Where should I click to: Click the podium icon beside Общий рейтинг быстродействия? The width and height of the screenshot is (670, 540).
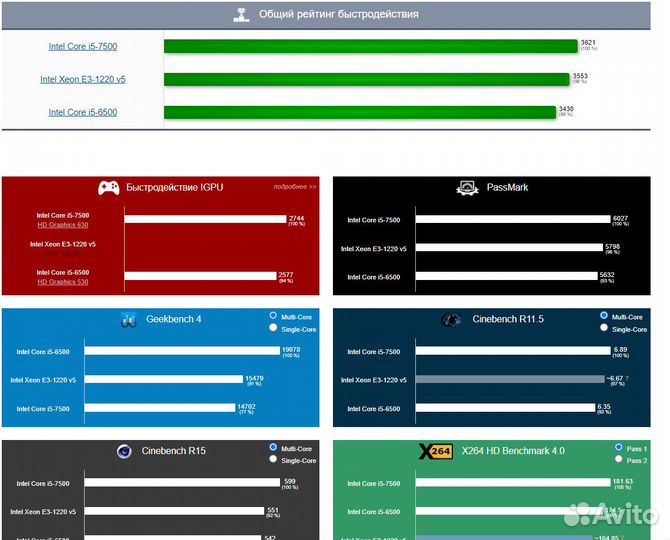click(240, 15)
